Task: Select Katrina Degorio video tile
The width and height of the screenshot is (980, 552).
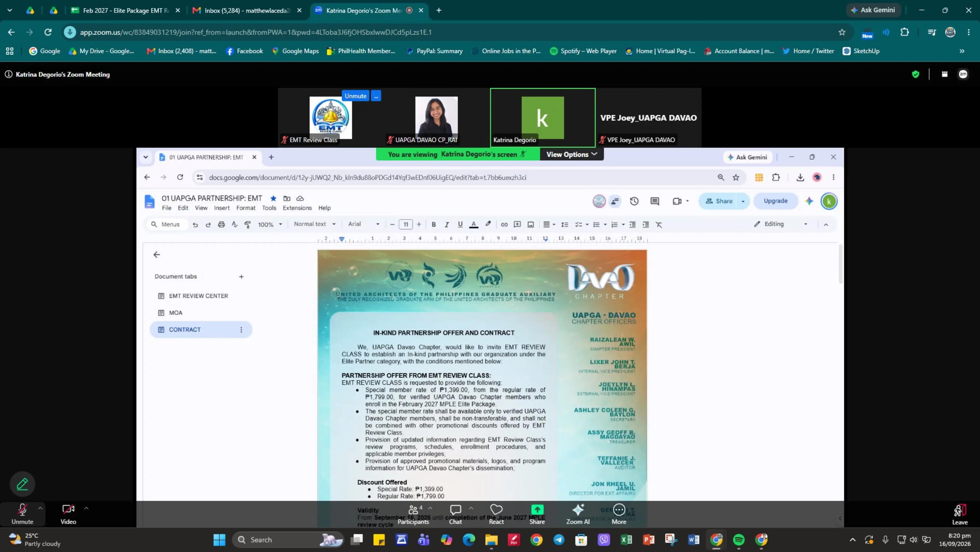Action: point(542,117)
